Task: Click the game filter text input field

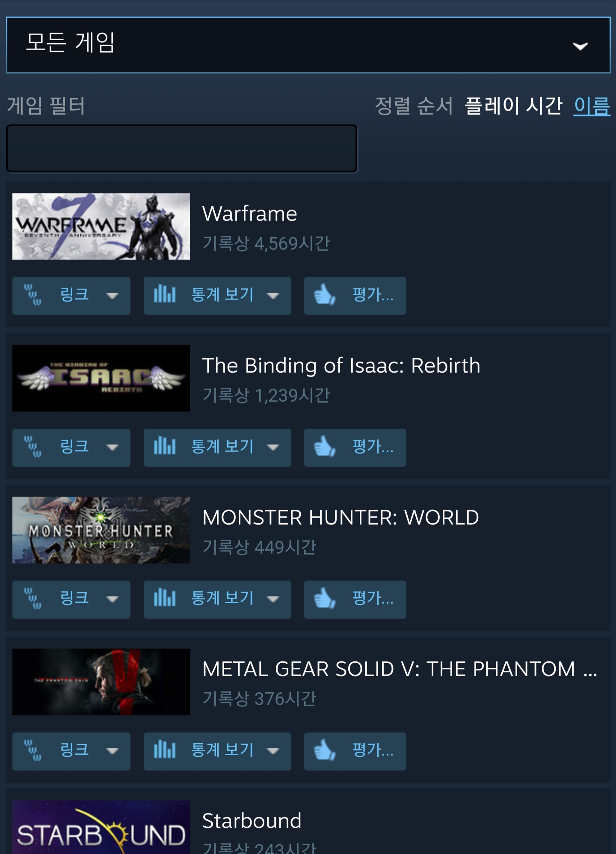Action: [x=181, y=148]
